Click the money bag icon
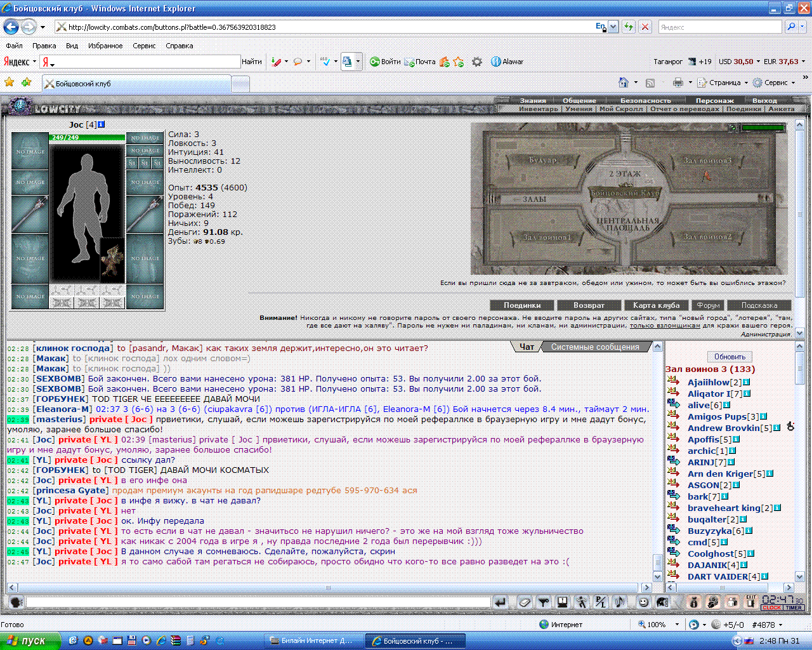The image size is (812, 650). point(693,602)
